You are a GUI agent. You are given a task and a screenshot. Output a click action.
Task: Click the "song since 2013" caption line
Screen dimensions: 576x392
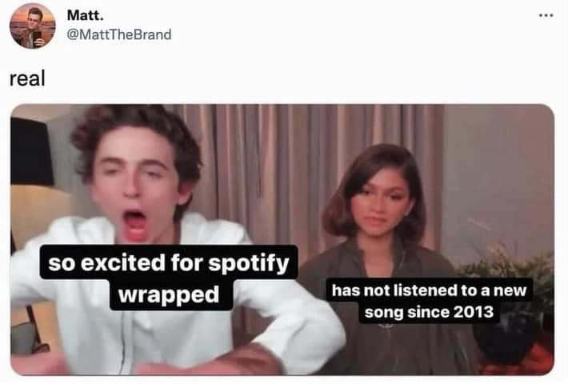429,312
